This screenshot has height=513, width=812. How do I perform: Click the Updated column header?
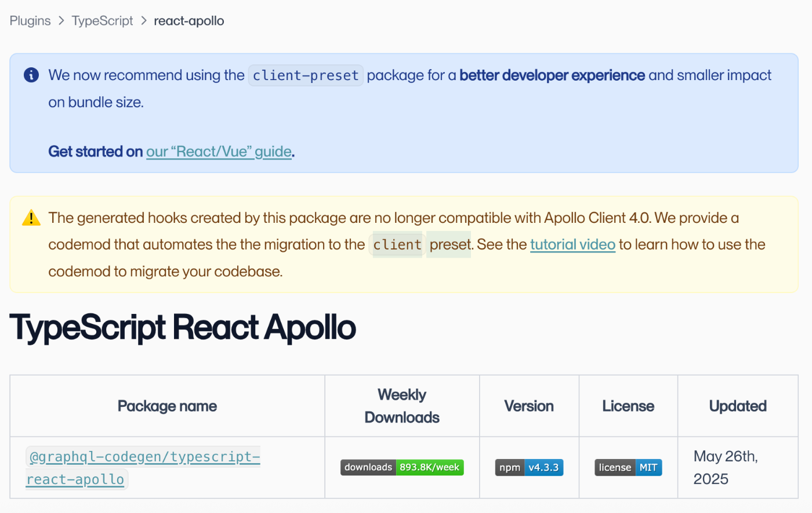coord(738,406)
